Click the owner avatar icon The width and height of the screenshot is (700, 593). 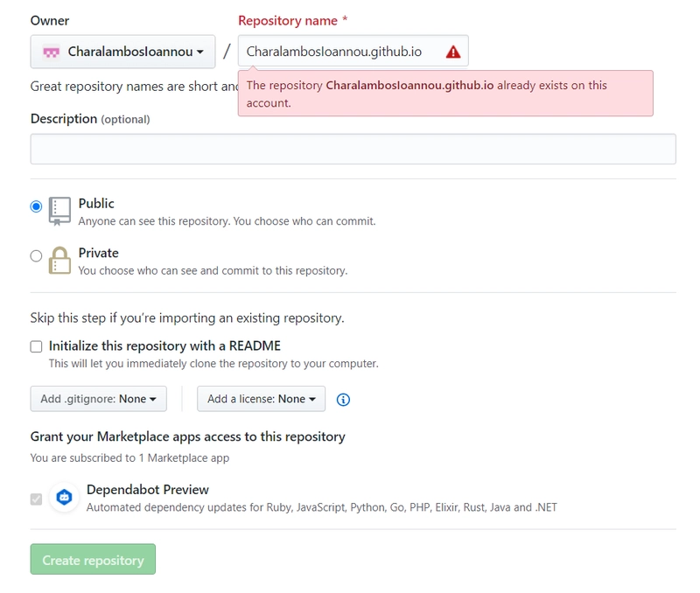(x=50, y=52)
